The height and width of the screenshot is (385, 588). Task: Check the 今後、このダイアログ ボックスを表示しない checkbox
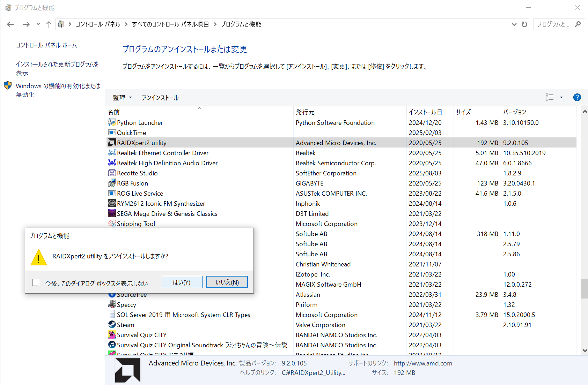point(36,282)
